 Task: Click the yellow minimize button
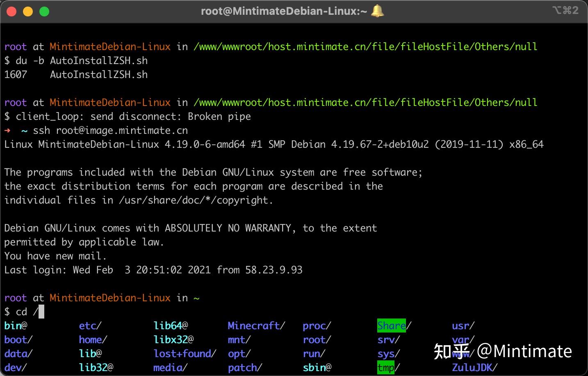pos(27,11)
